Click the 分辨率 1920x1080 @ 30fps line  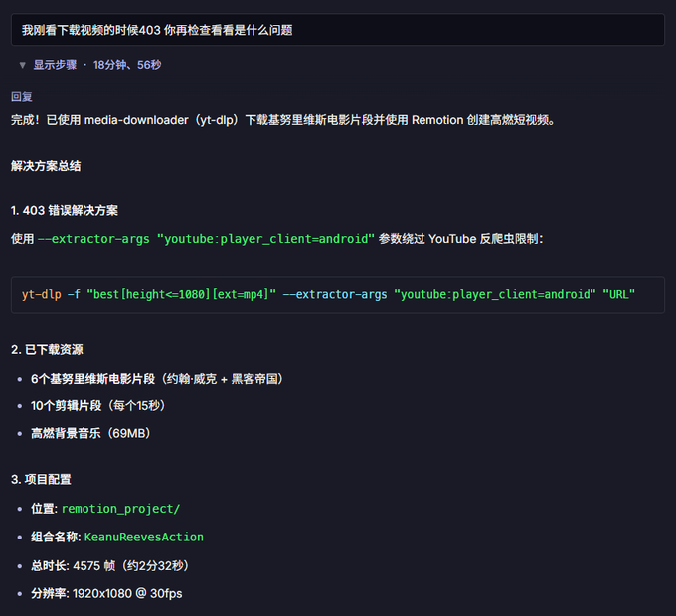106,593
